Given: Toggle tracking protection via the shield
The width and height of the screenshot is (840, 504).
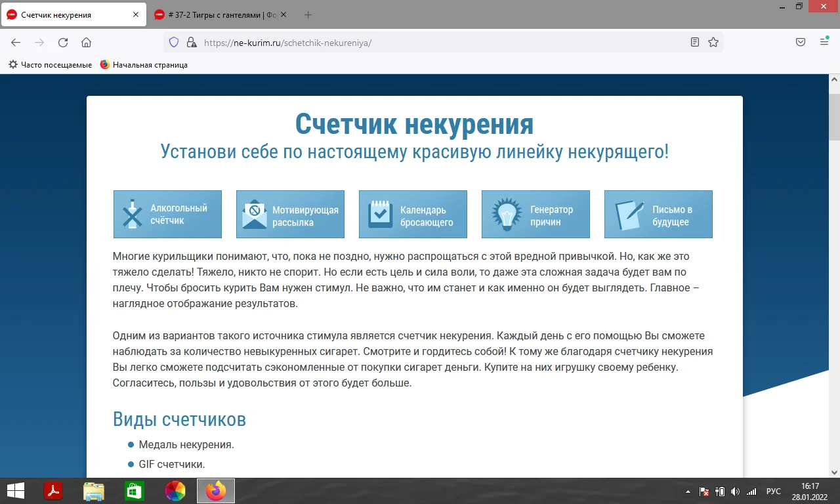Looking at the screenshot, I should click(x=173, y=42).
